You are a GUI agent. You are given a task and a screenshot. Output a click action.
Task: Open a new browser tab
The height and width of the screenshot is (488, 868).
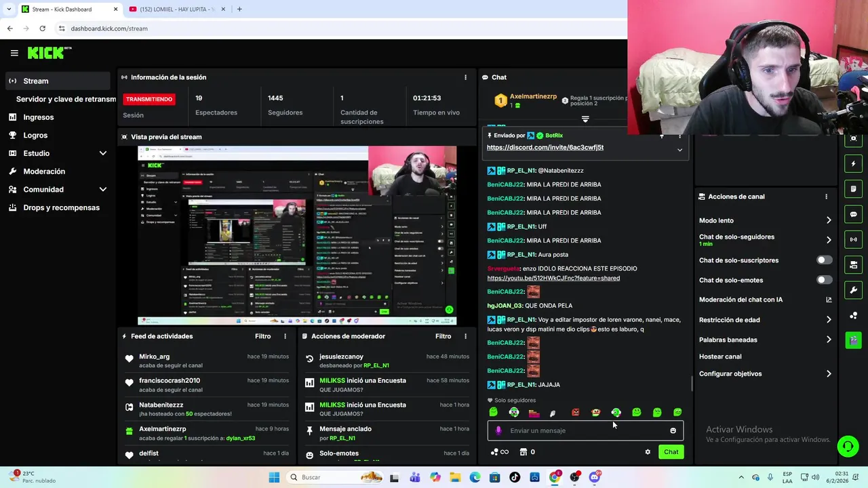click(239, 9)
